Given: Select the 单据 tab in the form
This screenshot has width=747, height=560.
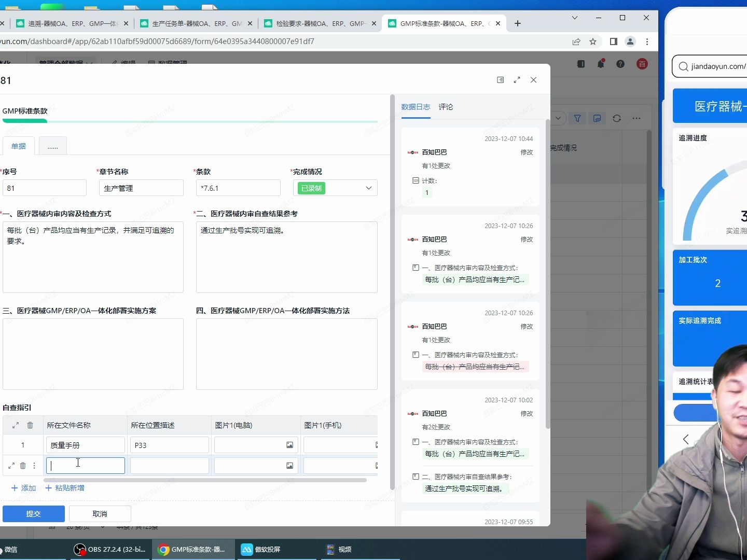Looking at the screenshot, I should tap(18, 146).
